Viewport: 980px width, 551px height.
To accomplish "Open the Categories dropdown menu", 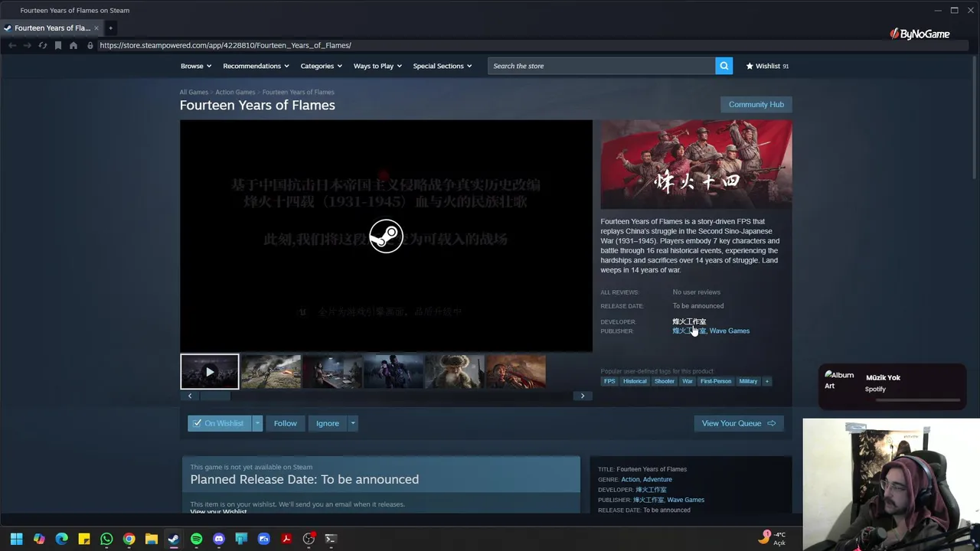I will 322,66.
